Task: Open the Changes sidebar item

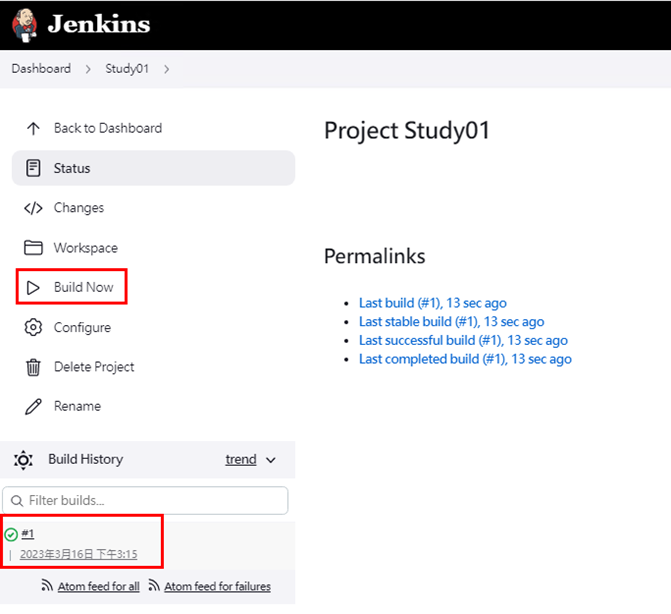Action: coord(79,208)
